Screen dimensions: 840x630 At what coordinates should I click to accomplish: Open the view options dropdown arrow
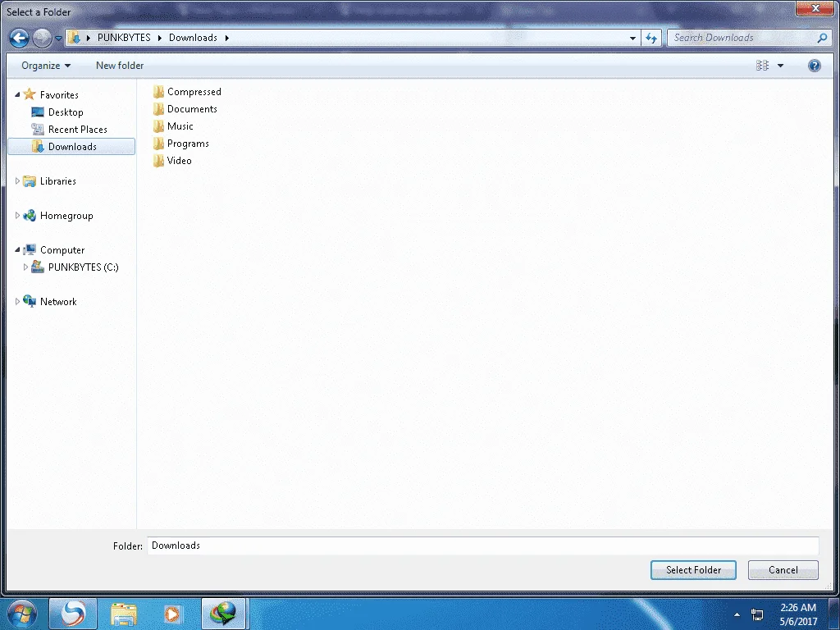(781, 66)
